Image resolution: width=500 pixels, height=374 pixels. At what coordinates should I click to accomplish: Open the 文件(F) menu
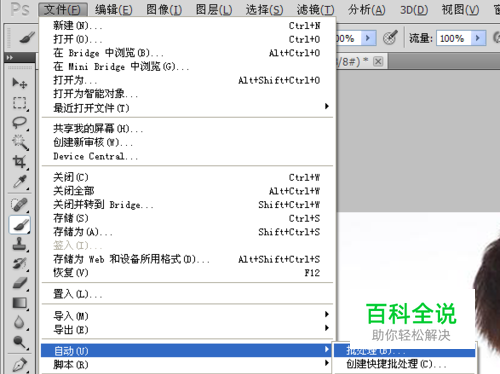(63, 10)
